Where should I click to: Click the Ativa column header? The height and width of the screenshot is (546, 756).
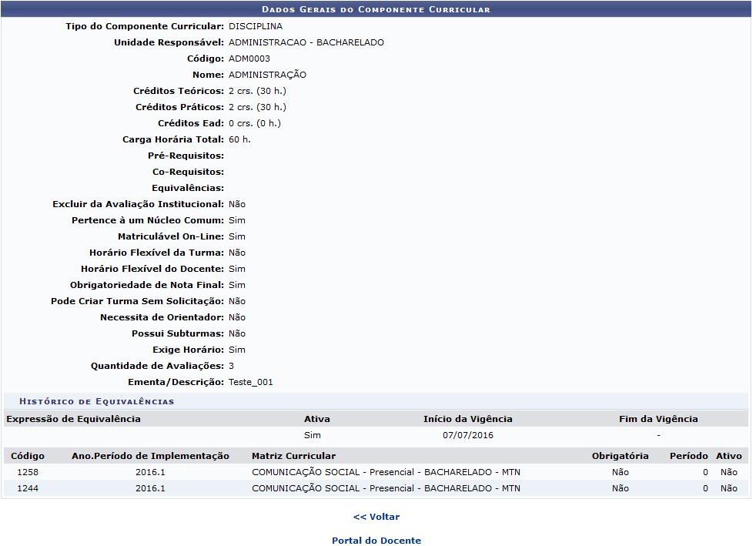click(317, 419)
